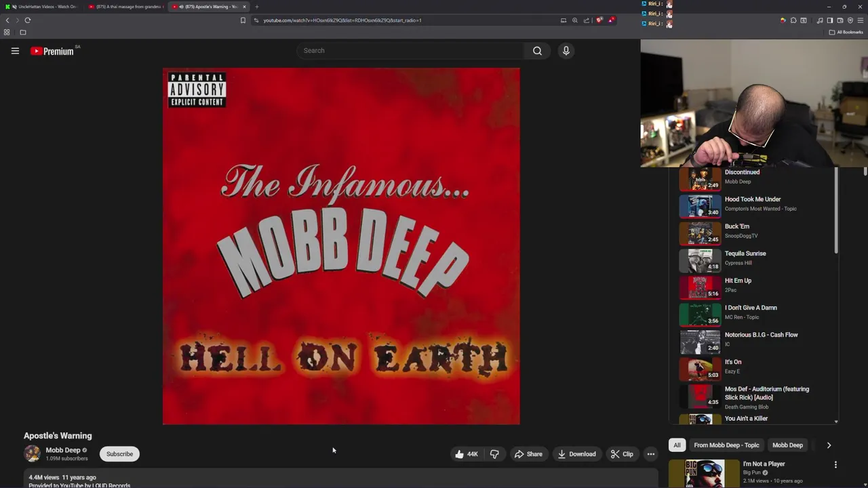Viewport: 868px width, 488px height.
Task: Show more filter chips with right arrow
Action: click(829, 445)
